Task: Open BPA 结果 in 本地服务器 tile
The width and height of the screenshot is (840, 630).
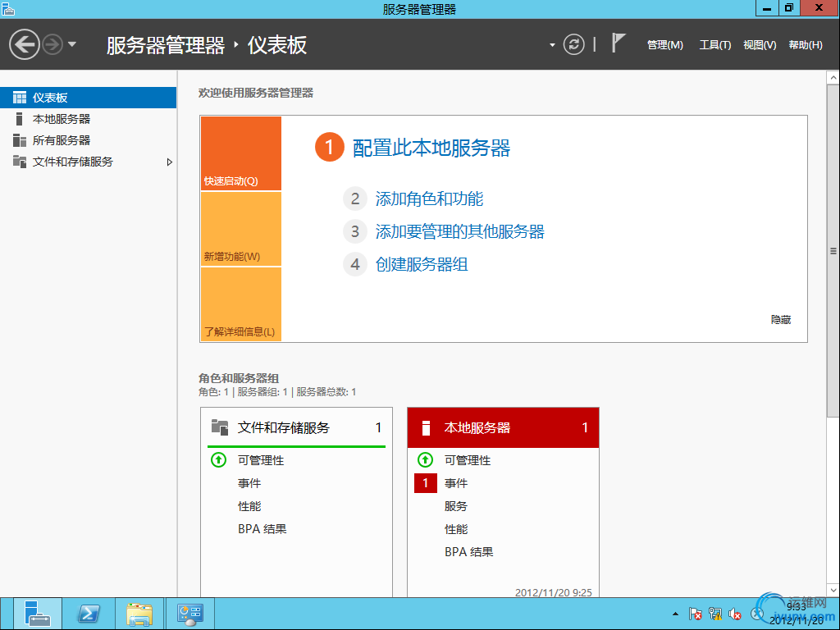Action: (x=468, y=552)
